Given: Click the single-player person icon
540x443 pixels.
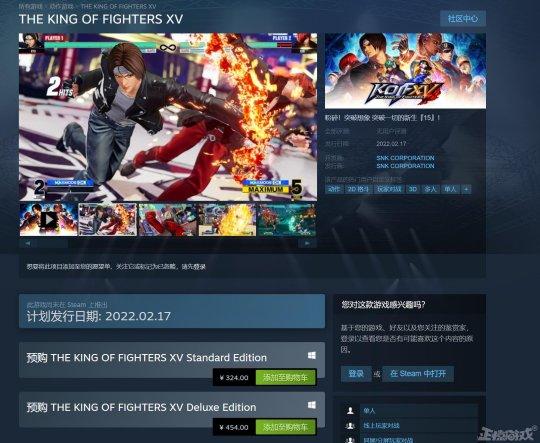Looking at the screenshot, I should [350, 410].
